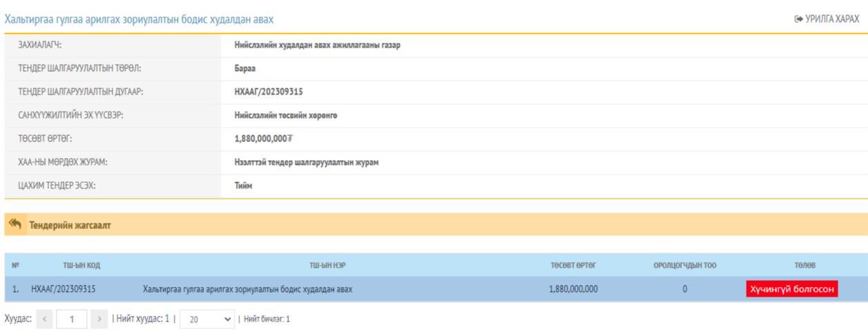Go to next page with right chevron
The width and height of the screenshot is (868, 336).
(99, 319)
